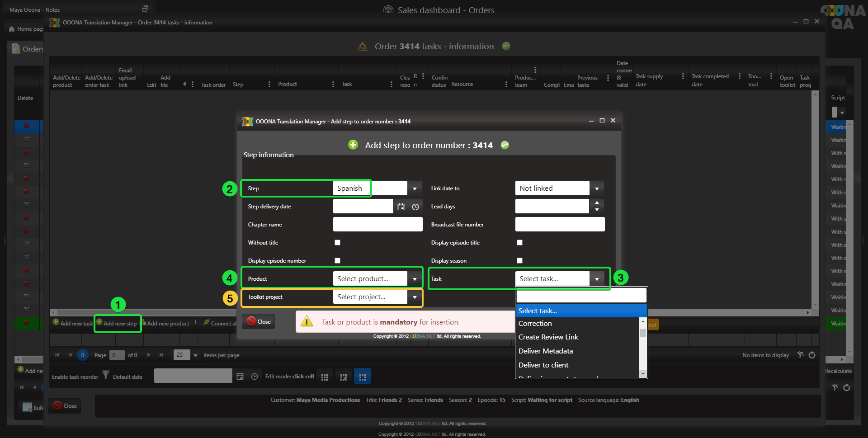Image resolution: width=868 pixels, height=438 pixels.
Task: Open the Step delivery date calendar picker
Action: [x=401, y=207]
